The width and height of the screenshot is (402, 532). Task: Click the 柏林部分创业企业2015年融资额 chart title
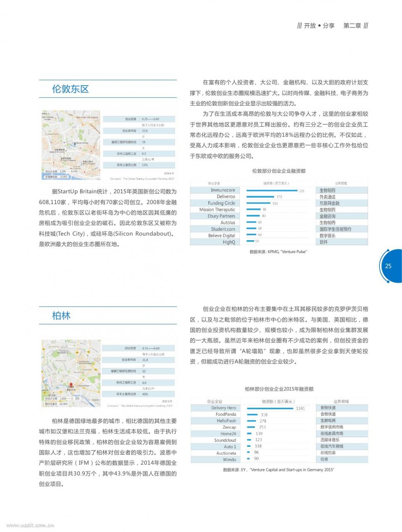pos(279,389)
